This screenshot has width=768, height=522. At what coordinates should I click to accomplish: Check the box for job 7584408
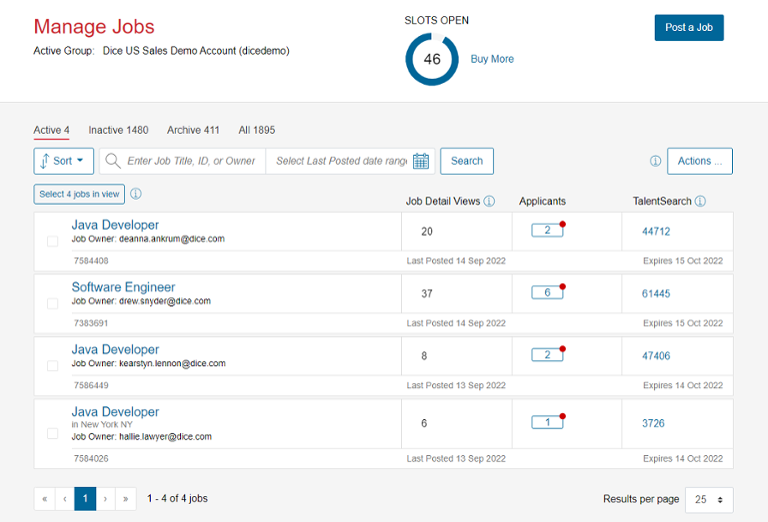click(53, 241)
